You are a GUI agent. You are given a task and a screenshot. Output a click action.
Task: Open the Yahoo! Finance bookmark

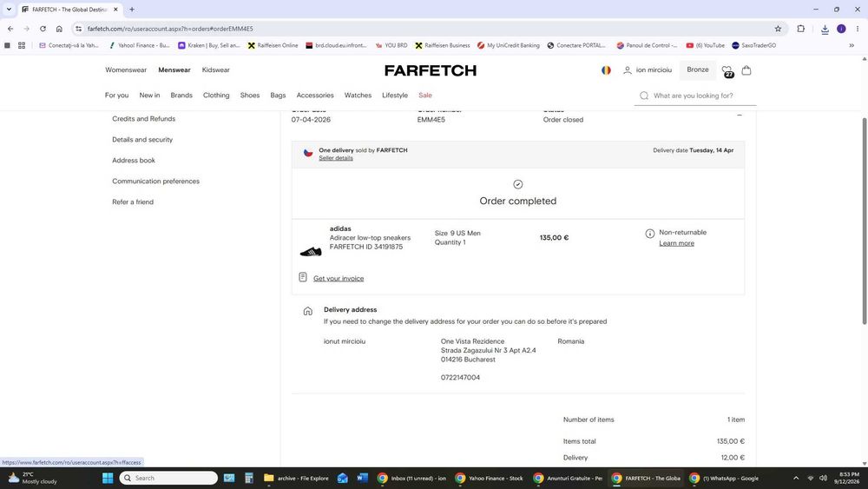[x=140, y=45]
